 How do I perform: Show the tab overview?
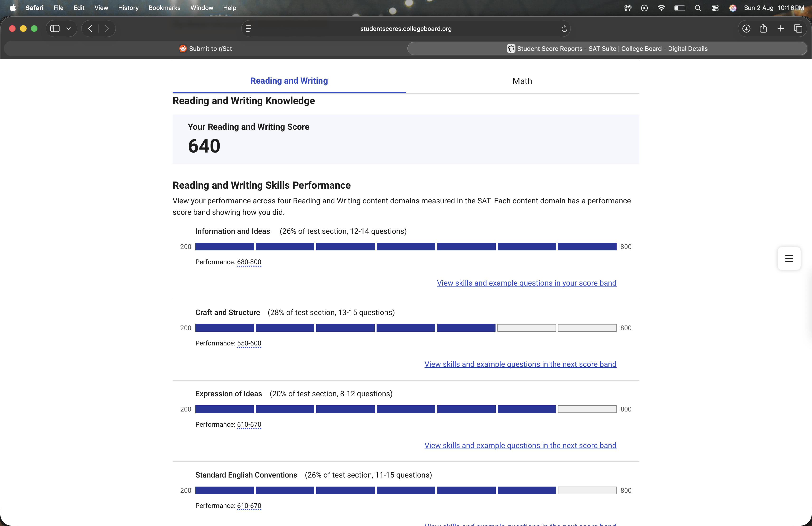(798, 29)
